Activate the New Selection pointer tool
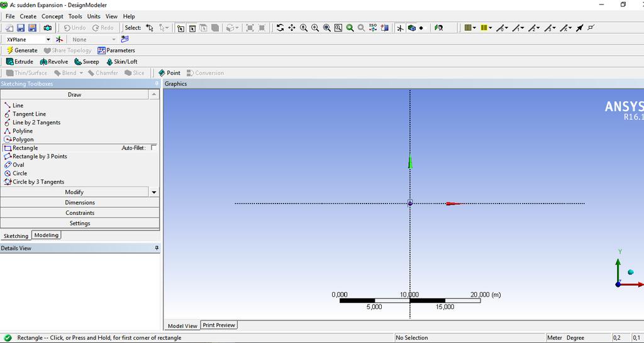The height and width of the screenshot is (343, 644). tap(150, 28)
